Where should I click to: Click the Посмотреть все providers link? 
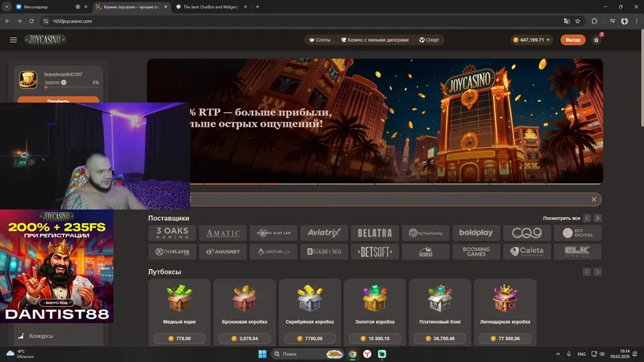[561, 218]
